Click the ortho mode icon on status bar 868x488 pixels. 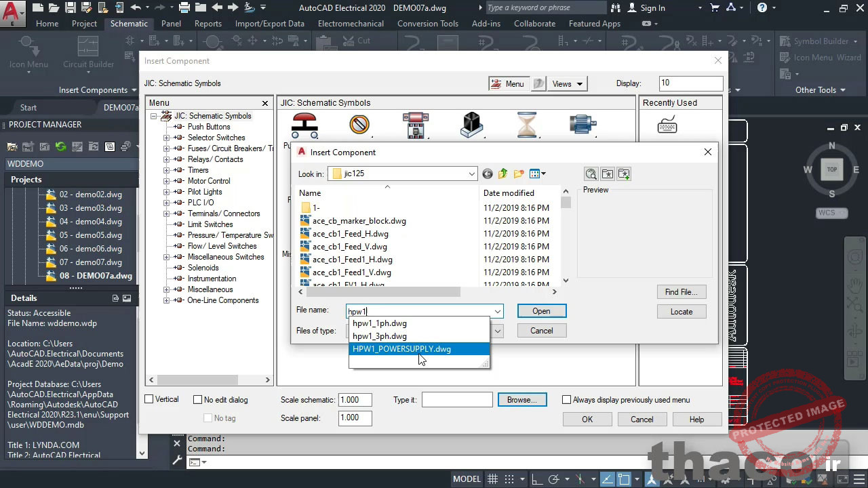point(538,479)
